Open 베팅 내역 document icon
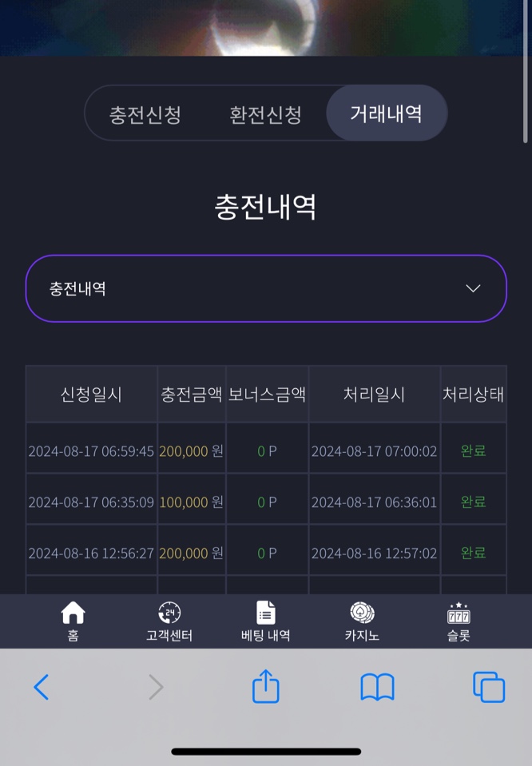This screenshot has width=532, height=766. point(266,613)
